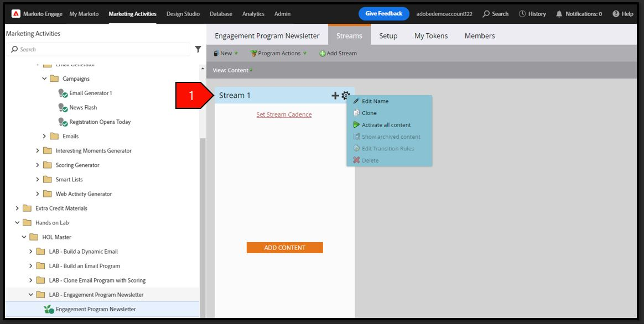The image size is (644, 324).
Task: Open the New dropdown menu
Action: (x=226, y=54)
